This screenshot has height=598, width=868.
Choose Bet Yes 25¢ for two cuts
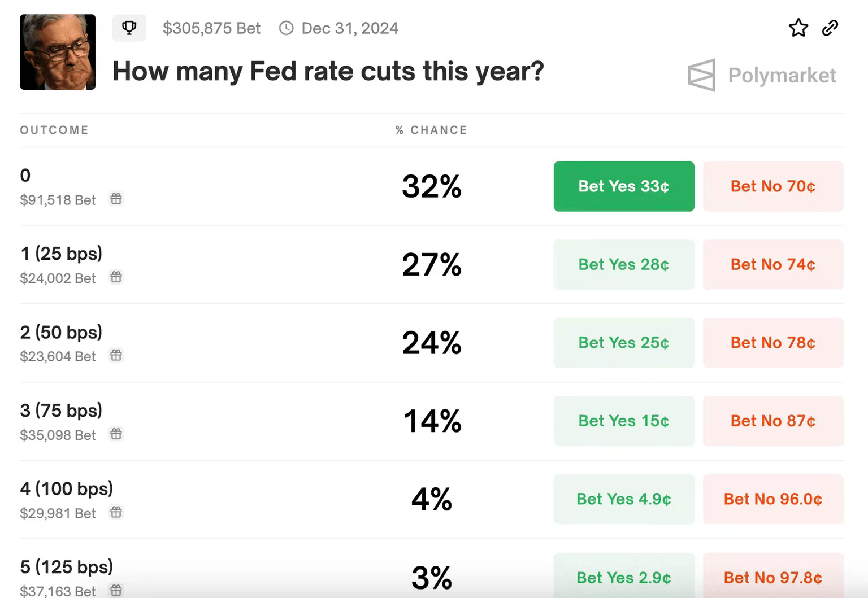[624, 343]
